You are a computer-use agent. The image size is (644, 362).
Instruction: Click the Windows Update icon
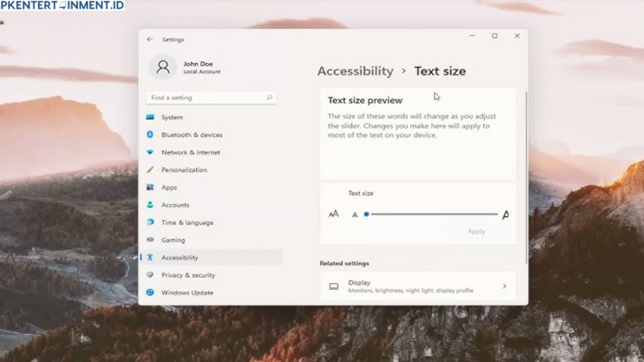coord(150,292)
